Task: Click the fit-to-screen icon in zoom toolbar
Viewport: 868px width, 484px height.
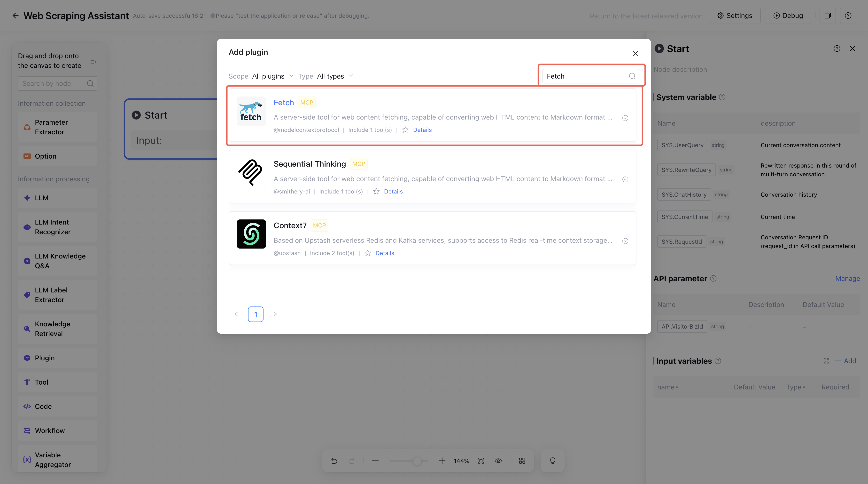Action: (x=481, y=461)
